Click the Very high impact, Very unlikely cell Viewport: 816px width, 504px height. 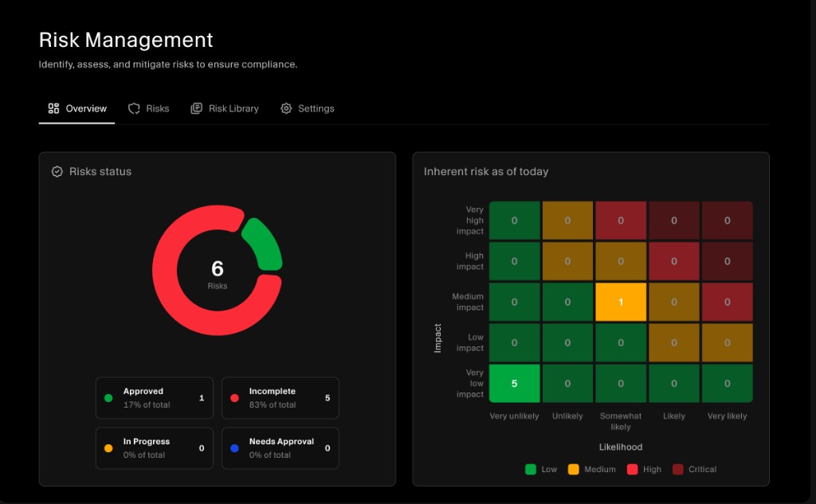click(514, 221)
